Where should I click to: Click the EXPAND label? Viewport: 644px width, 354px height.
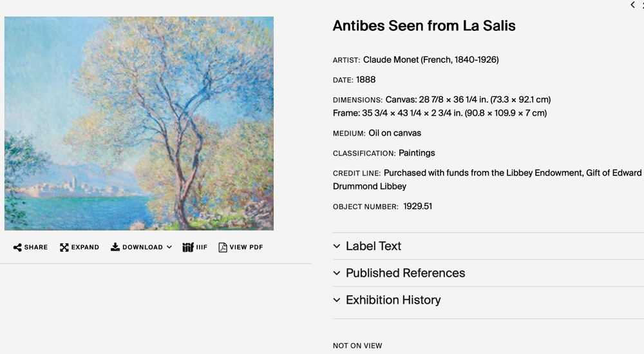(x=85, y=248)
